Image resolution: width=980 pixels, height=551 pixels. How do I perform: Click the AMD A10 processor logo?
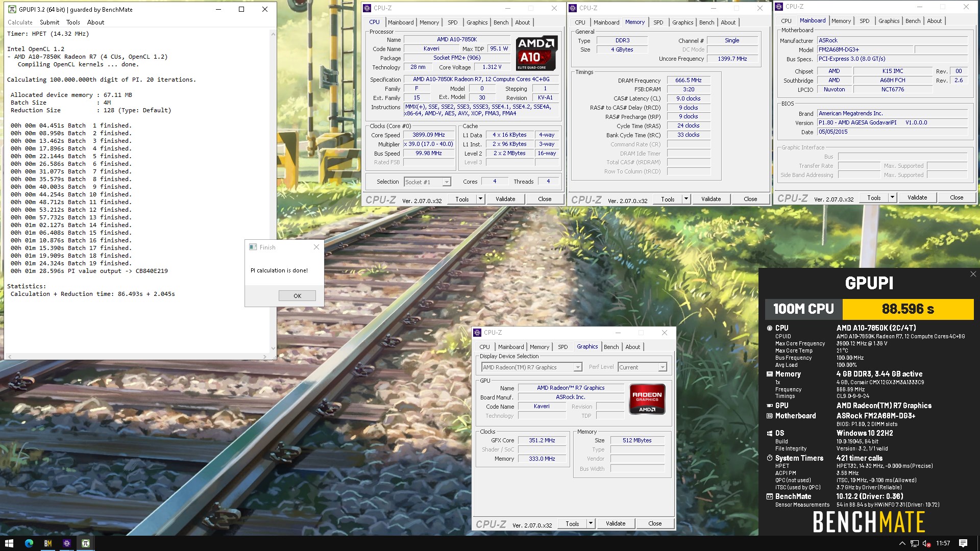[536, 53]
